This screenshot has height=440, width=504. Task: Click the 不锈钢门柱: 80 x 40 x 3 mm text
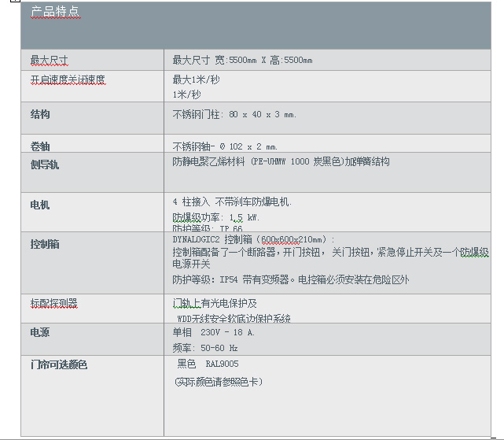click(234, 114)
